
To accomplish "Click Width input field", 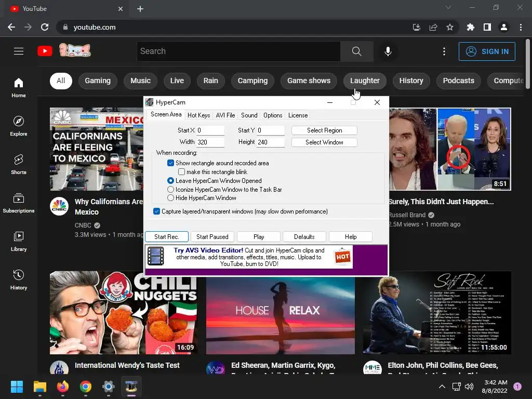I will click(210, 142).
